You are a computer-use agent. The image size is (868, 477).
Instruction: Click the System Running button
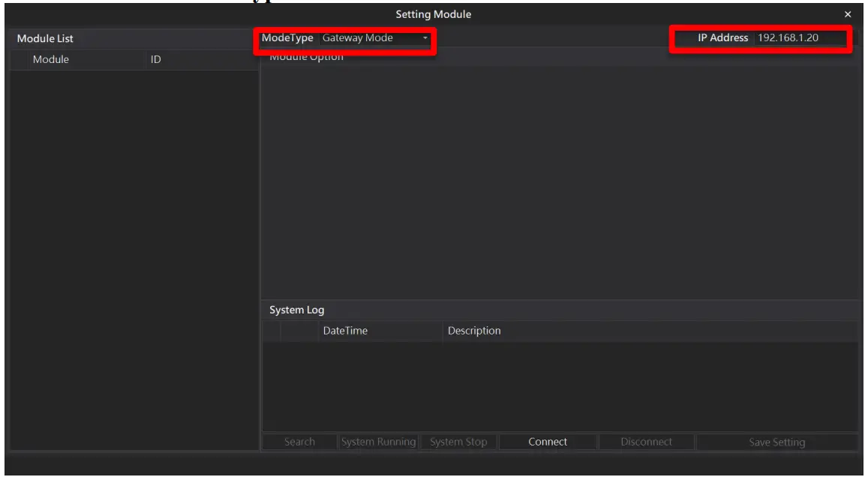click(x=378, y=442)
